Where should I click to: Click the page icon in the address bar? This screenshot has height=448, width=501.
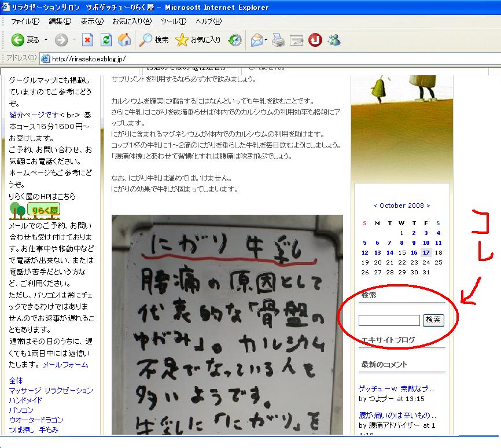[45, 58]
